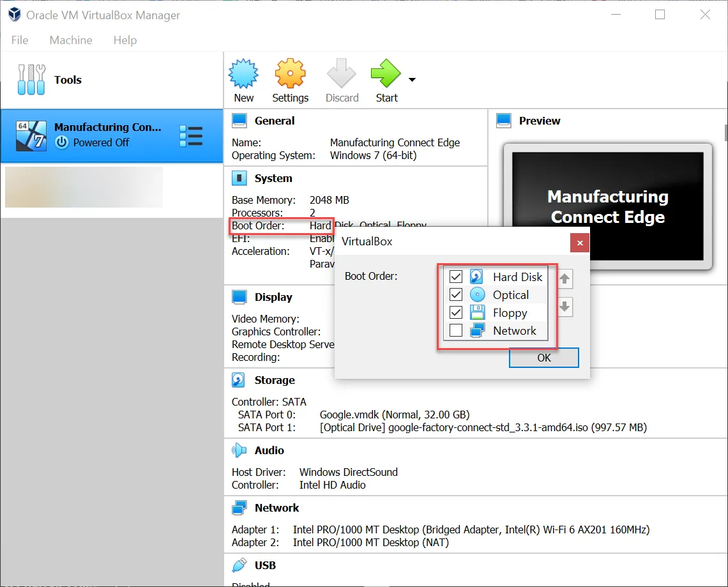Click Adapter 2 NAT text
Image resolution: width=728 pixels, height=587 pixels.
(370, 542)
